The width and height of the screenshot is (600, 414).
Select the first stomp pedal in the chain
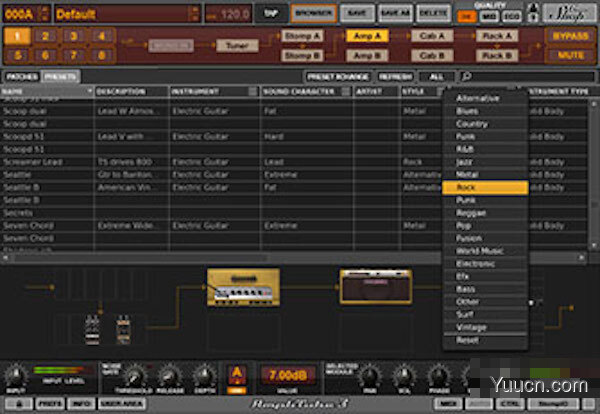(x=92, y=330)
